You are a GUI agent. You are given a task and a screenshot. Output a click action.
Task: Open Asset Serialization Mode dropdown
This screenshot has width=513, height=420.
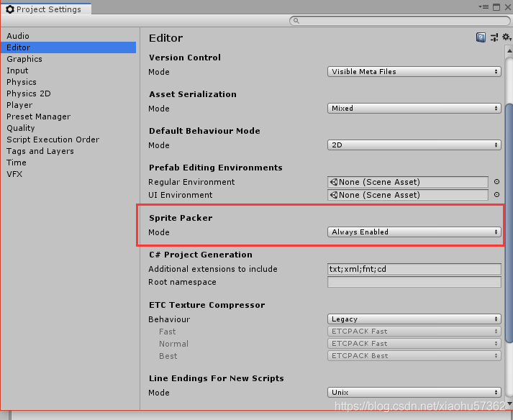click(x=414, y=109)
